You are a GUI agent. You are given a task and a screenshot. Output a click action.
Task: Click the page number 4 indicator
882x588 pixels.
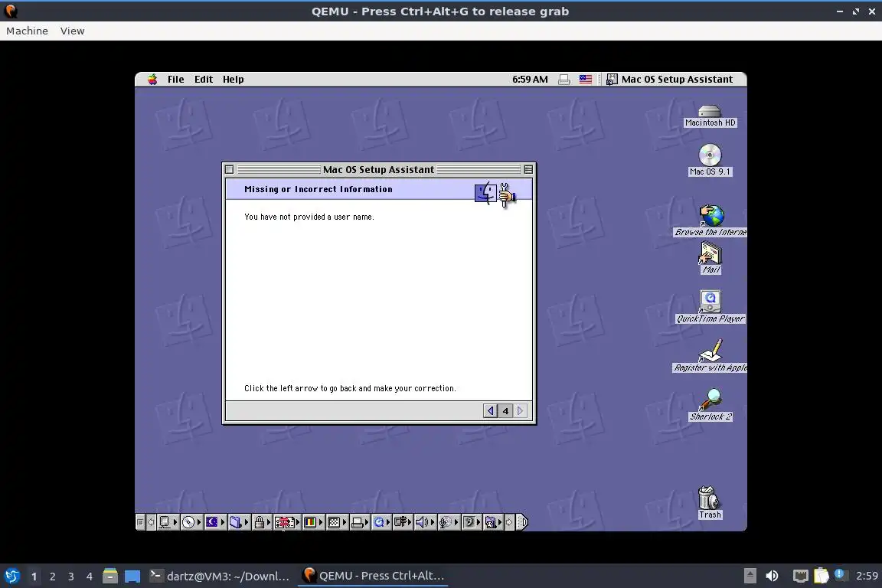[x=505, y=410]
